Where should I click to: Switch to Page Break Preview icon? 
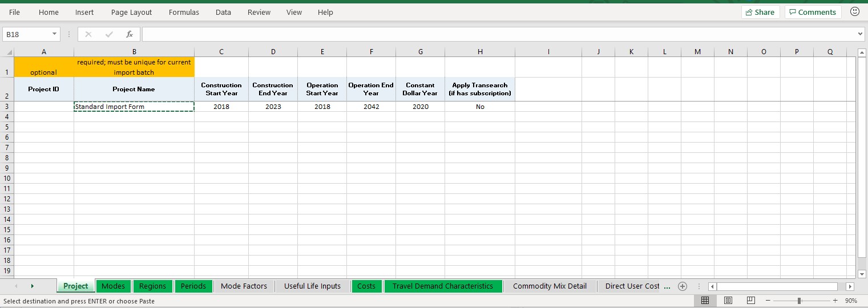coord(751,301)
